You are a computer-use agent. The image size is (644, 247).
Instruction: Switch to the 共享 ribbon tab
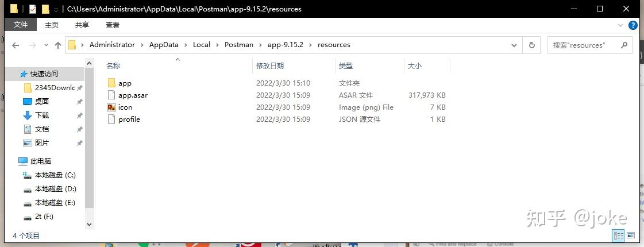[x=82, y=25]
